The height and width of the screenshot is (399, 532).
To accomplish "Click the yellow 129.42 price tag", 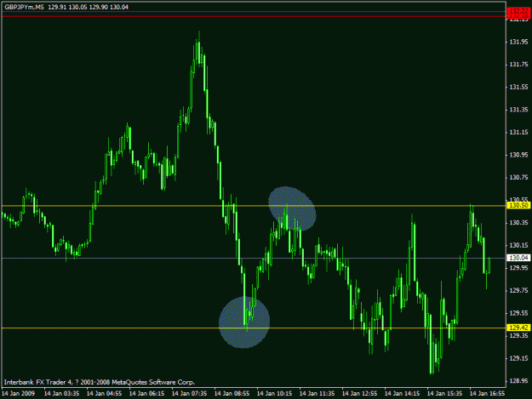I will click(x=518, y=328).
